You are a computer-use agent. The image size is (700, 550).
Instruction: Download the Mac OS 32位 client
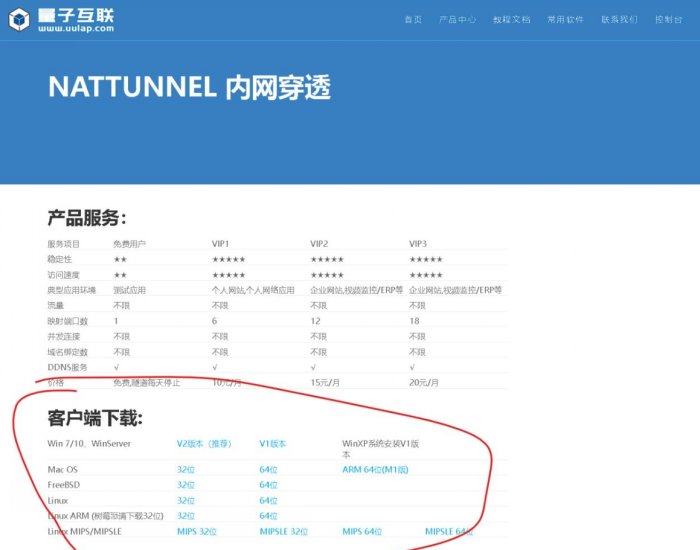[186, 470]
